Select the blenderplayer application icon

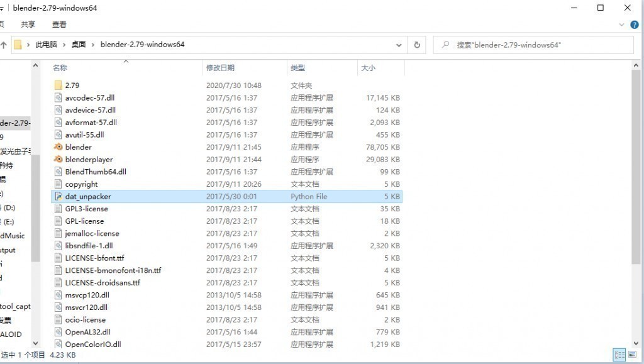(58, 159)
